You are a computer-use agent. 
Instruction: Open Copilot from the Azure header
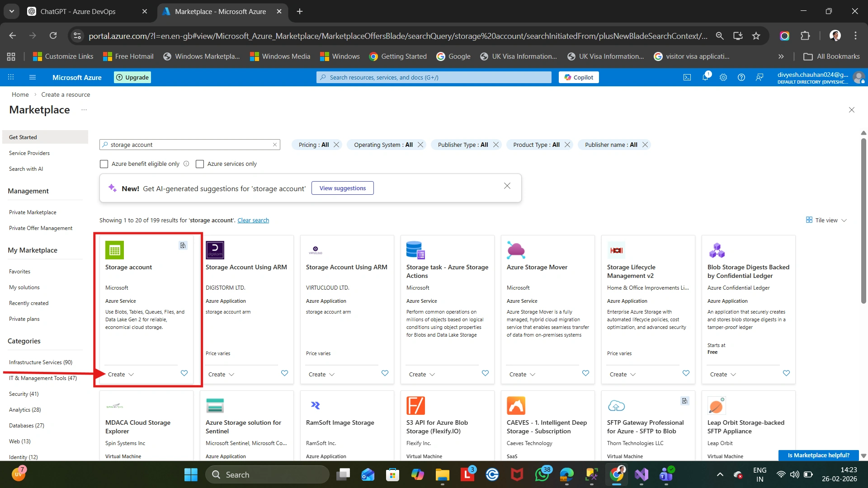pos(579,77)
